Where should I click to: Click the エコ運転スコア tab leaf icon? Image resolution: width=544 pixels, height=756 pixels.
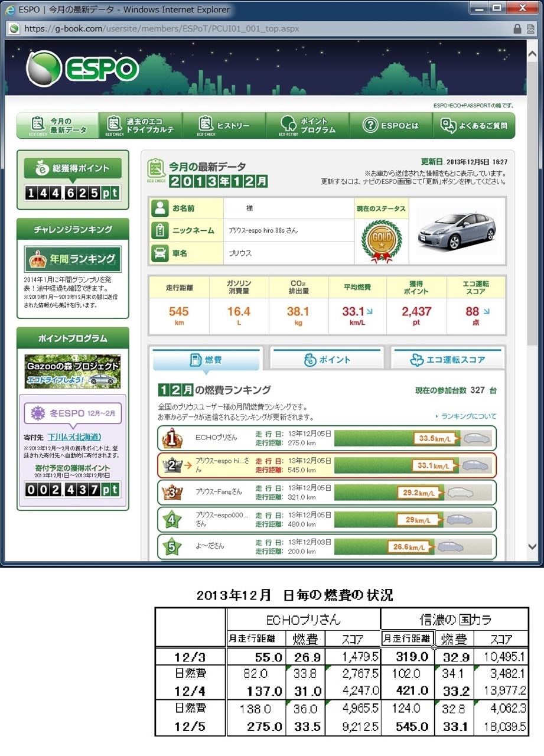click(417, 360)
